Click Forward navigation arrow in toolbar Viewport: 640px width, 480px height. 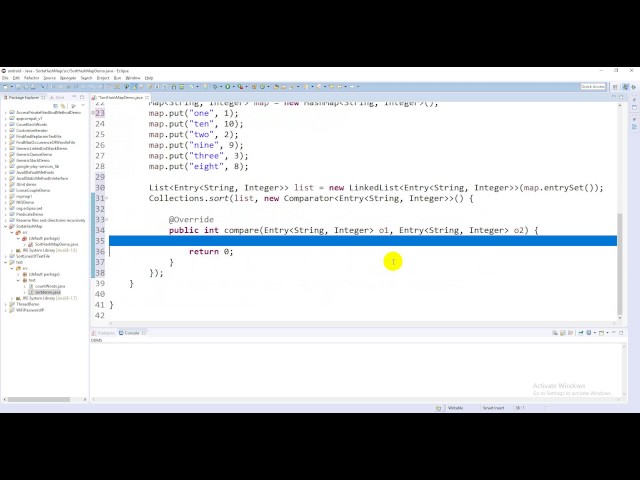click(351, 87)
